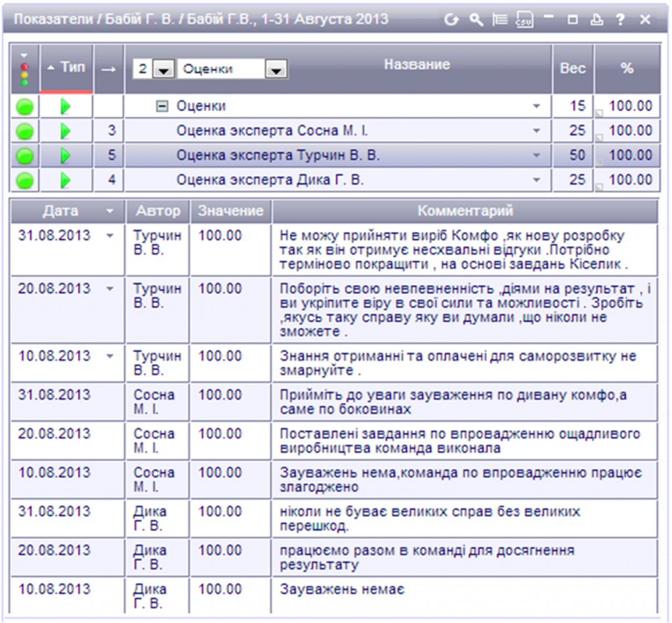Click green play triangle in Турчин expert row

[x=66, y=155]
